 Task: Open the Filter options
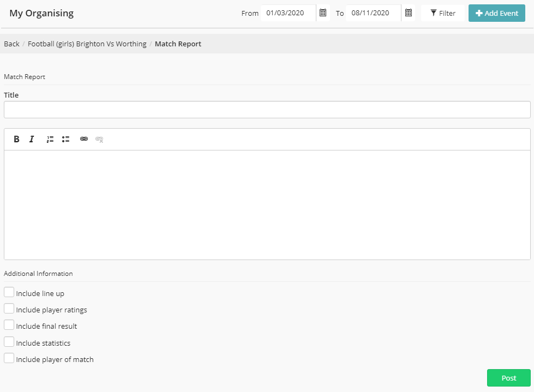[x=442, y=13]
